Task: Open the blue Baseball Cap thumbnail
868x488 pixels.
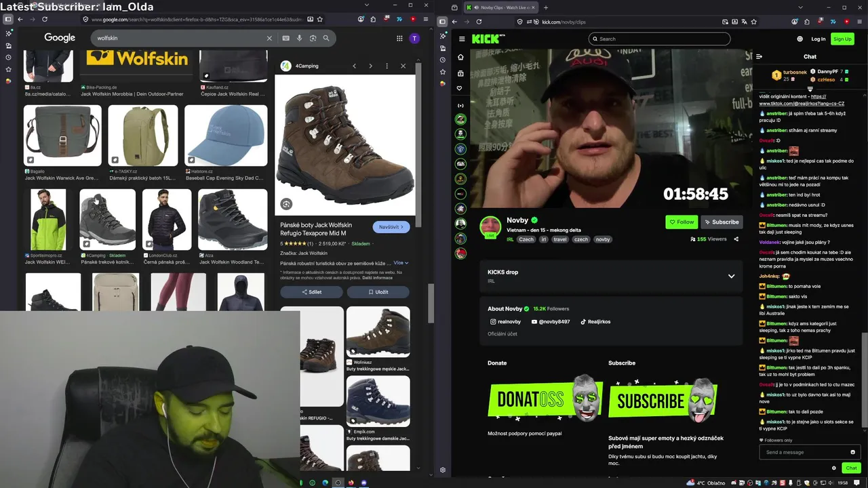Action: pos(226,136)
